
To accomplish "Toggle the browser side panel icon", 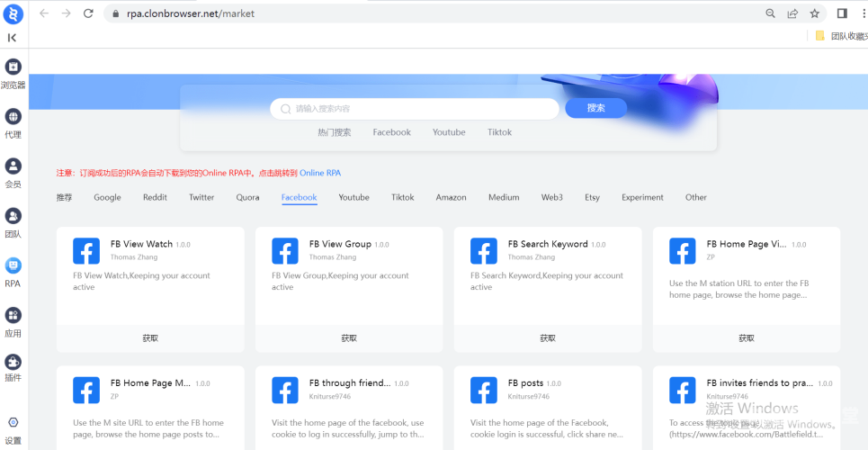I will tap(842, 13).
